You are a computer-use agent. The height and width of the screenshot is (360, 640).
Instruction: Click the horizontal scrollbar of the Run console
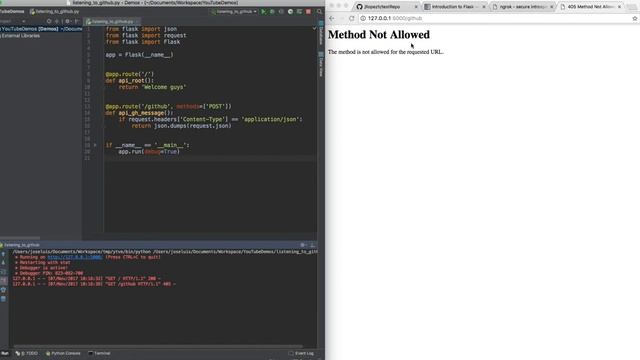[157, 347]
